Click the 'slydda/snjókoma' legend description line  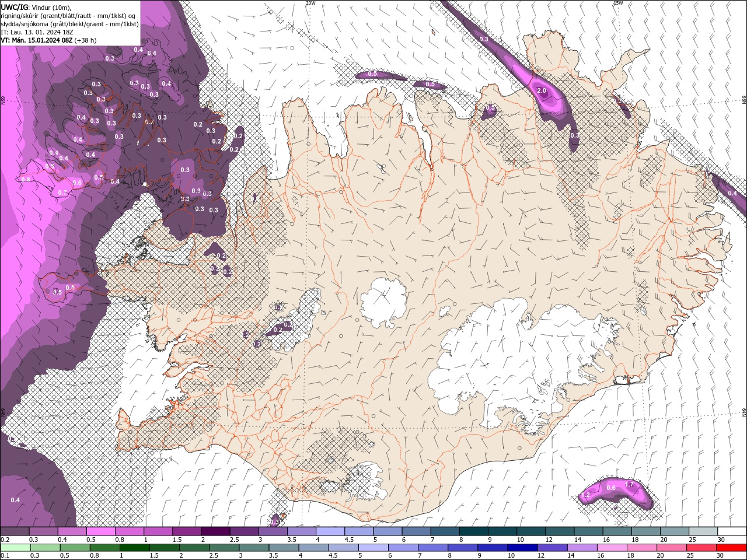[70, 24]
